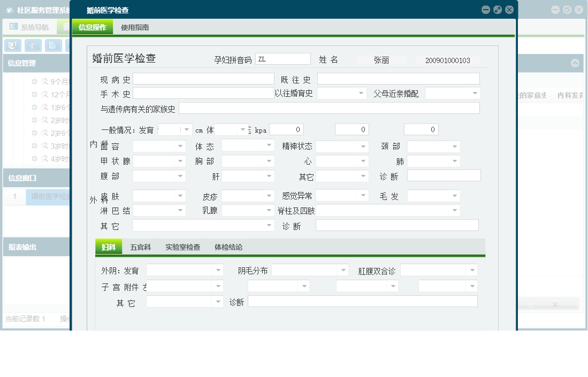Image resolution: width=588 pixels, height=377 pixels.
Task: Open the 甲状腺 dropdown list
Action: (x=180, y=161)
